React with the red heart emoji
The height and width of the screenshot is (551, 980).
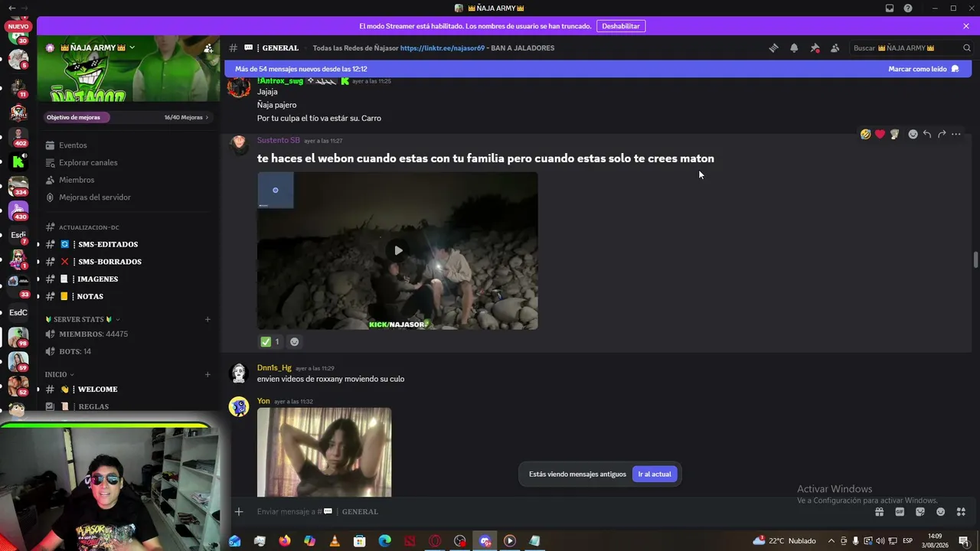[880, 134]
